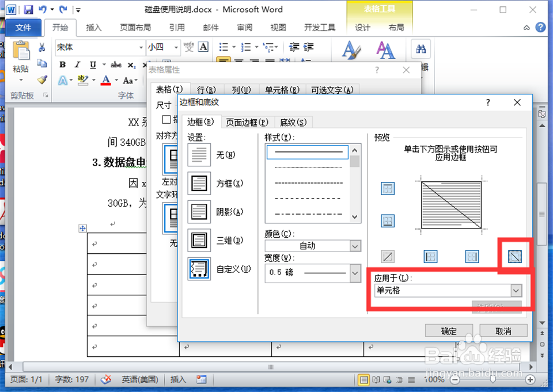
Task: Select the 三维 (3-D) border setting icon
Action: (198, 240)
